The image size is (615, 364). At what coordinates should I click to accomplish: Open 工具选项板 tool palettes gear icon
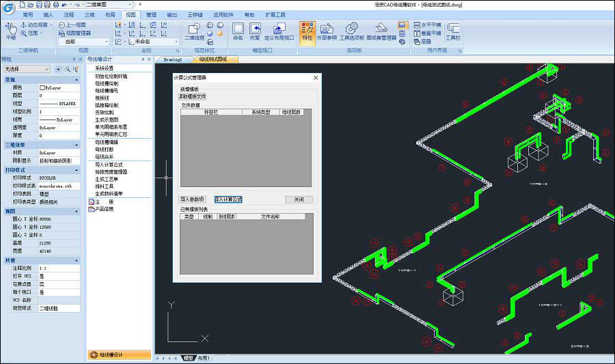coord(352,31)
